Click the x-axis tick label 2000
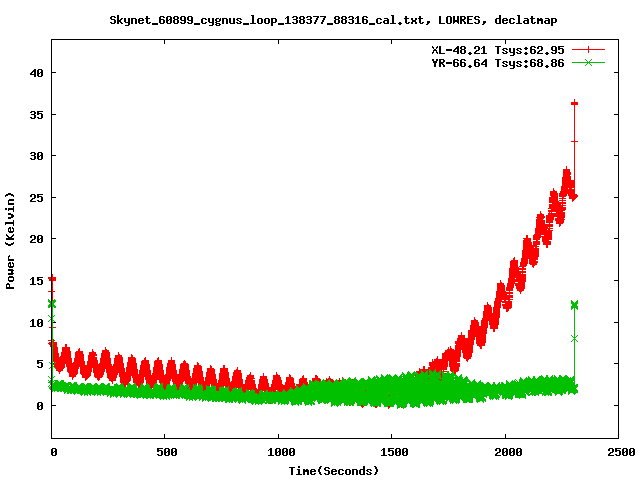640x480 pixels. tap(508, 452)
